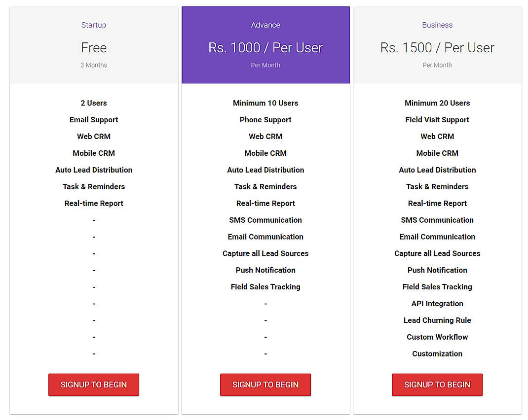The width and height of the screenshot is (528, 420).
Task: Click the Free price label
Action: coord(94,47)
